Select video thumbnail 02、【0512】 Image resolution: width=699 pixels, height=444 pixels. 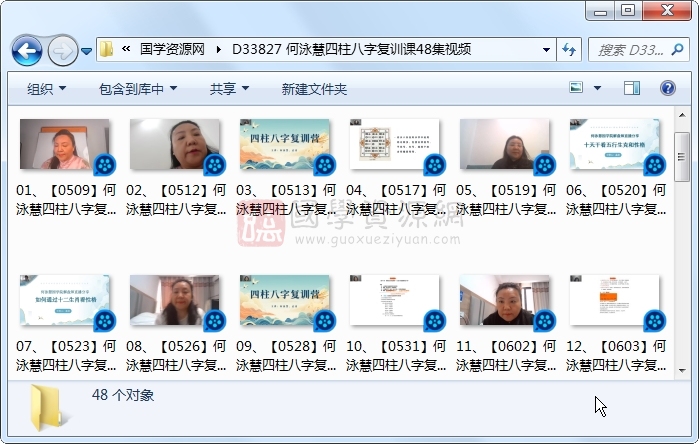click(x=177, y=145)
